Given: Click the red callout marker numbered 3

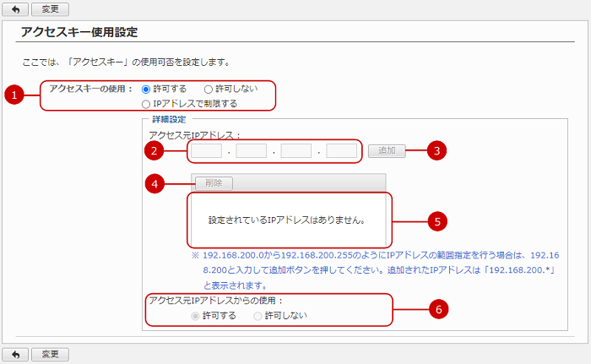Looking at the screenshot, I should [436, 151].
